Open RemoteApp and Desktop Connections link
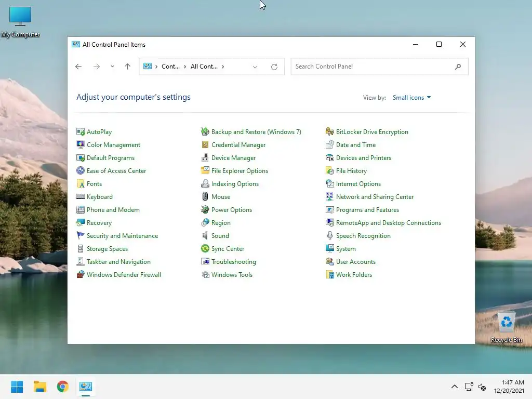Screen dimensions: 532x399 point(389,222)
